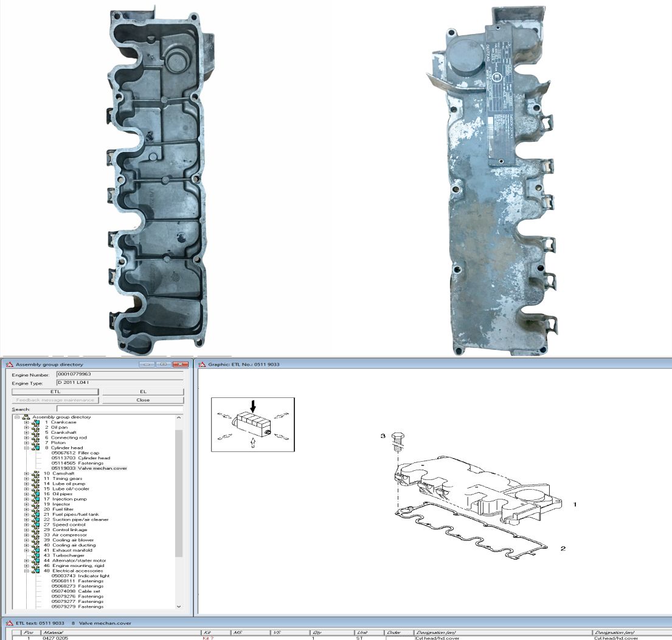672x640 pixels.
Task: Click the Injection pump group icon
Action: pos(36,499)
